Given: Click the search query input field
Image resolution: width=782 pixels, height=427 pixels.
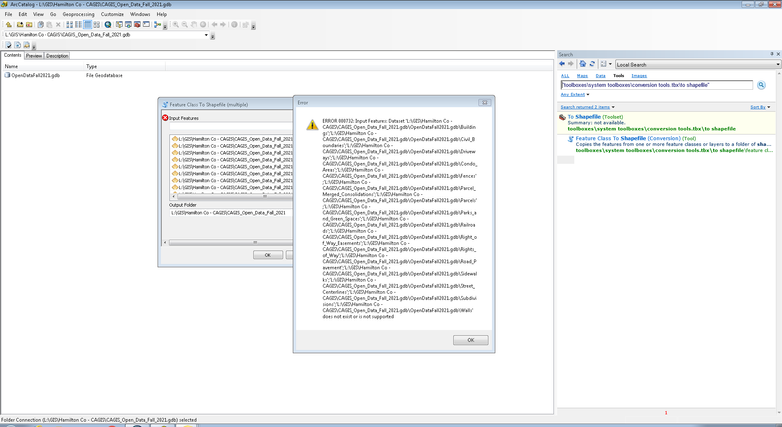Looking at the screenshot, I should coord(657,85).
